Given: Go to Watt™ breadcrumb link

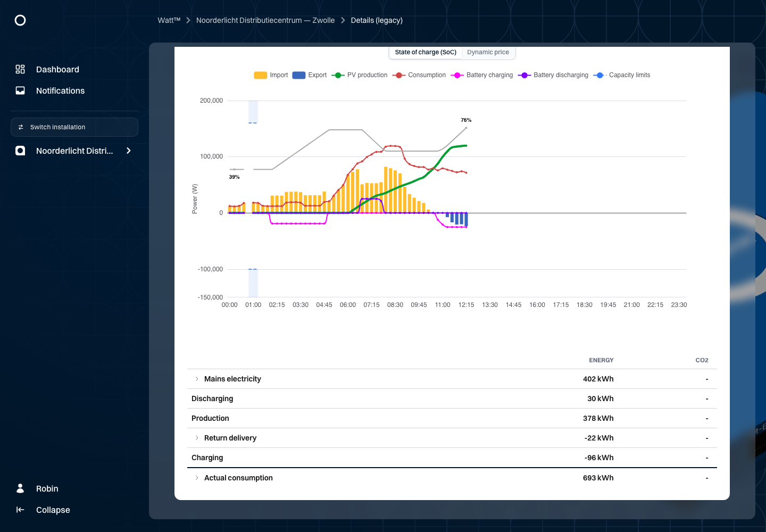Looking at the screenshot, I should tap(169, 20).
